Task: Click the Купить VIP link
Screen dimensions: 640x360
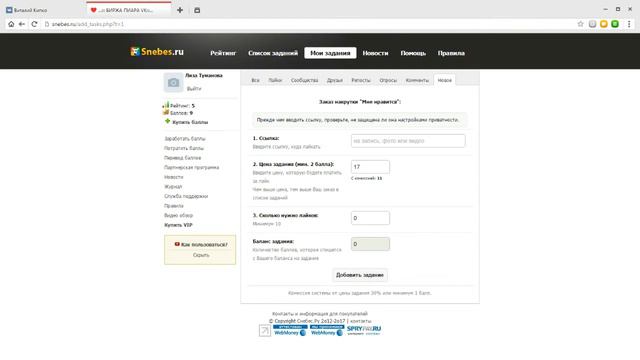Action: click(x=178, y=225)
